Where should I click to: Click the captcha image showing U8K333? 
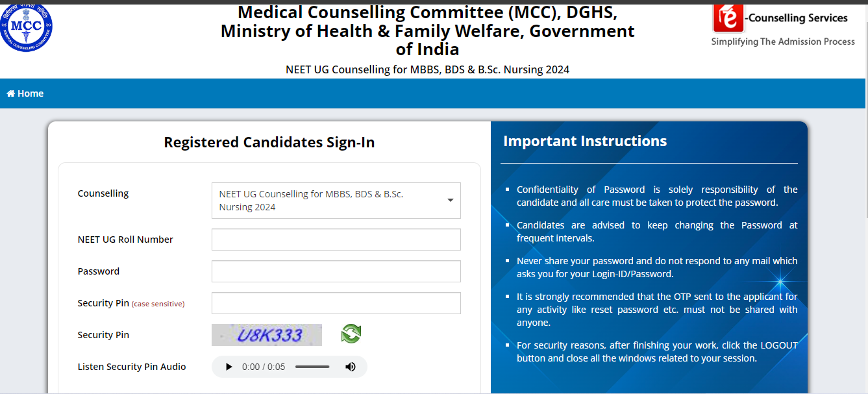[266, 334]
